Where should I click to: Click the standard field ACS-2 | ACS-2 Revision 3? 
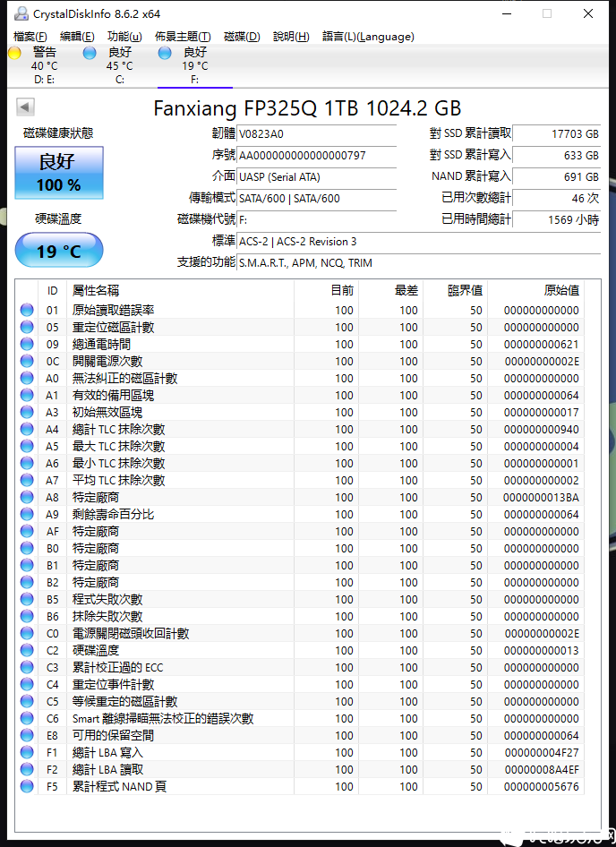pyautogui.click(x=419, y=242)
